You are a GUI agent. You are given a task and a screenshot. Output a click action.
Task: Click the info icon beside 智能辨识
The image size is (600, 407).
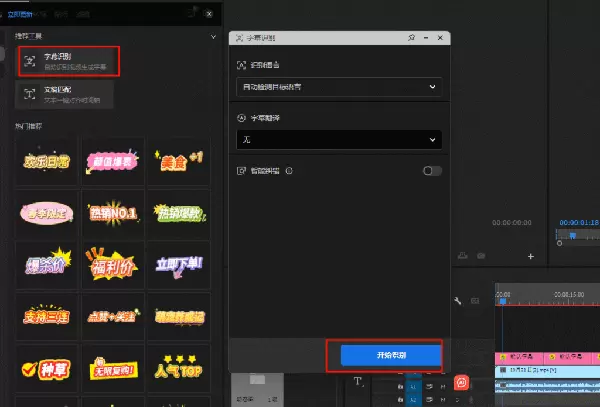(289, 171)
